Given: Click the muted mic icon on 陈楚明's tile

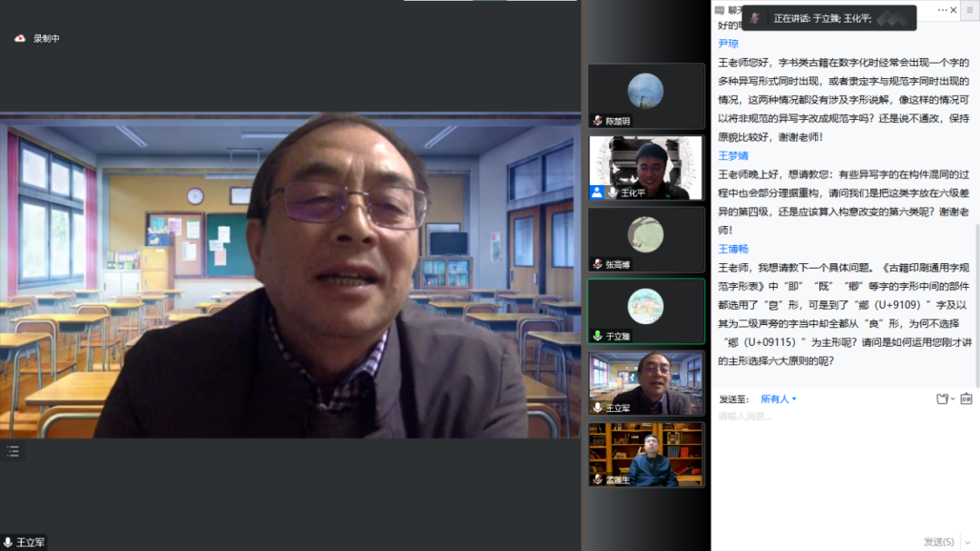Looking at the screenshot, I should click(597, 121).
